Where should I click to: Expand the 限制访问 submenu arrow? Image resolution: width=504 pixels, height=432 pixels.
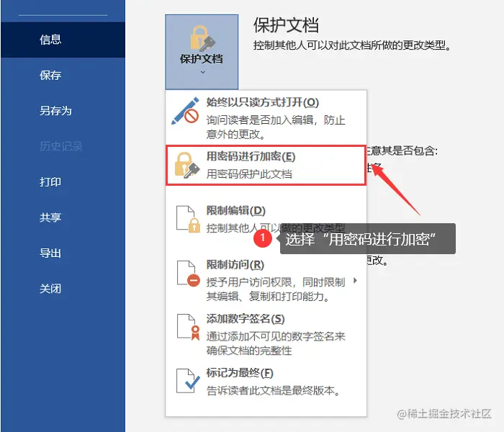tap(355, 280)
